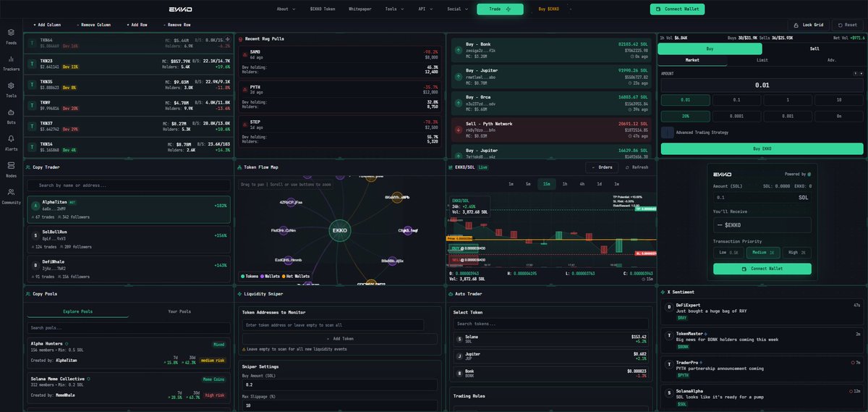Viewport: 868px width, 412px height.
Task: Click the move handle on TKN64 row
Action: click(x=228, y=39)
